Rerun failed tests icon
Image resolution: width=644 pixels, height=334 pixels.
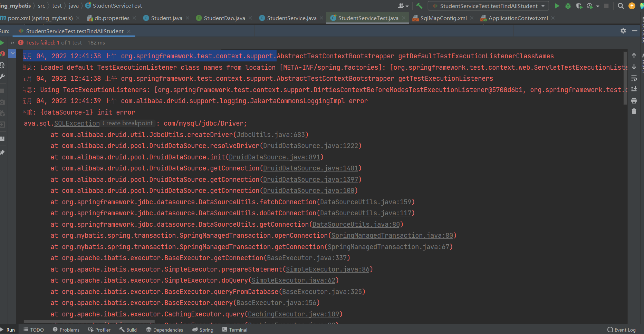[2, 54]
